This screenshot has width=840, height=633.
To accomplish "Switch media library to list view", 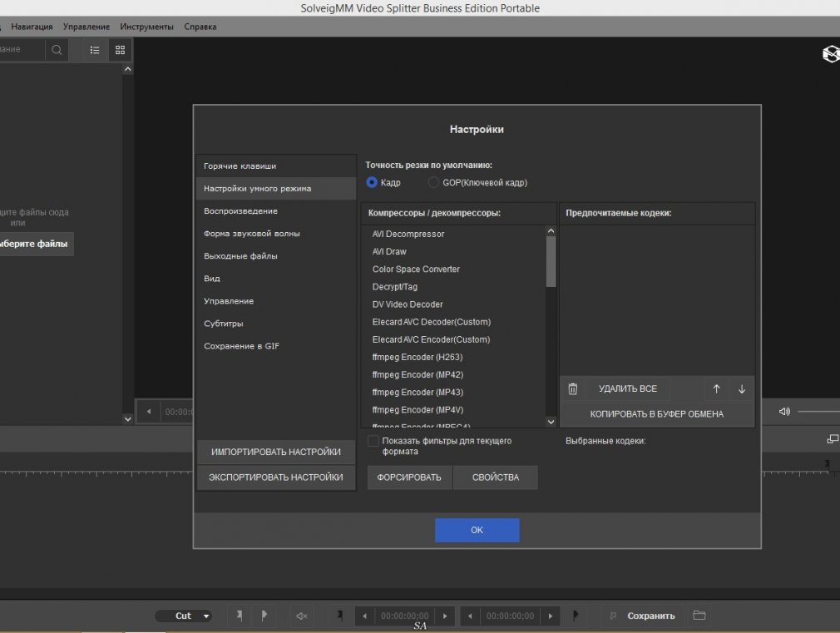I will (95, 50).
